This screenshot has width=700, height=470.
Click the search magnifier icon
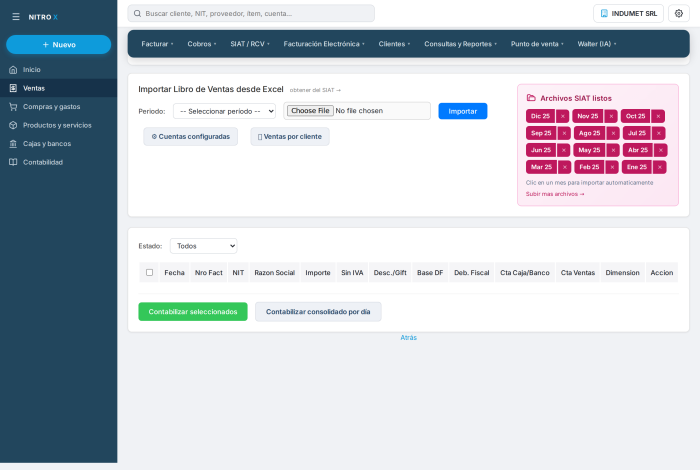tap(138, 13)
